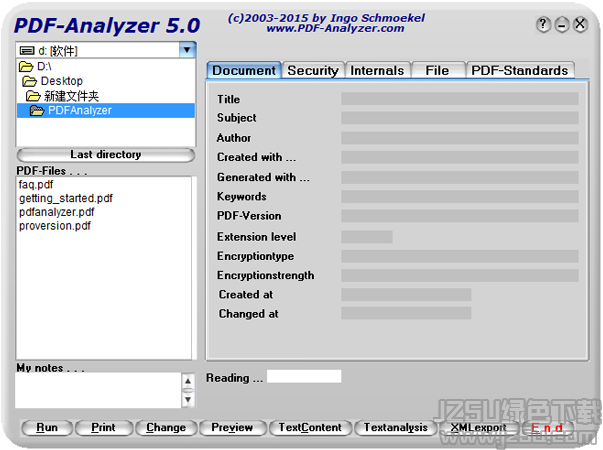This screenshot has height=450, width=603.
Task: Click the Subject value field
Action: point(460,118)
